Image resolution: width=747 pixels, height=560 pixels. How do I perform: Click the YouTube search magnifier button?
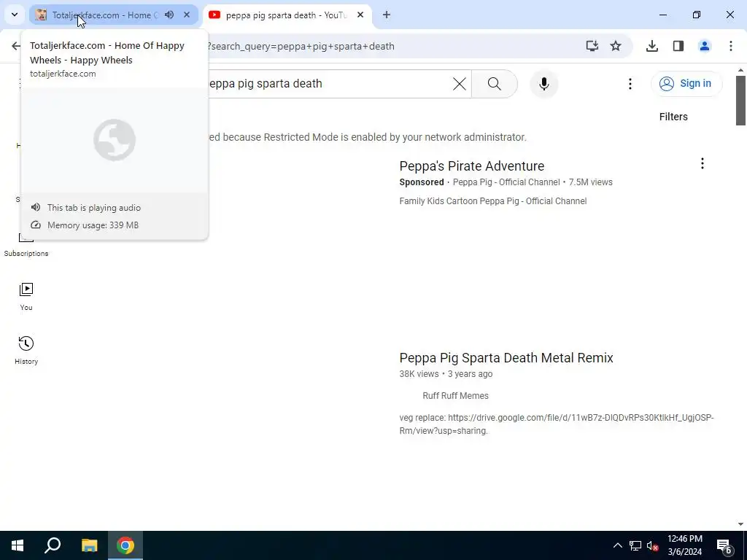point(495,84)
